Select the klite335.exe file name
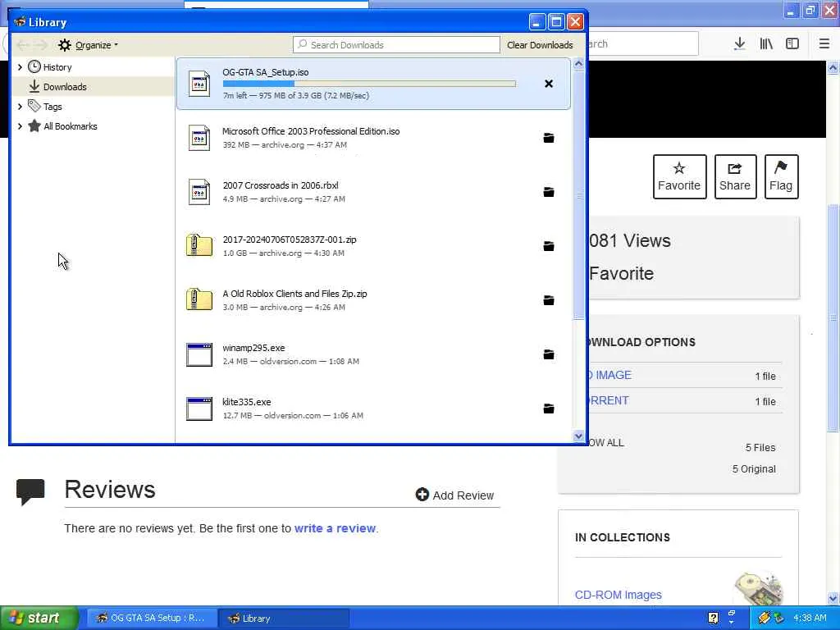Screen dimensions: 840x630 [246, 402]
